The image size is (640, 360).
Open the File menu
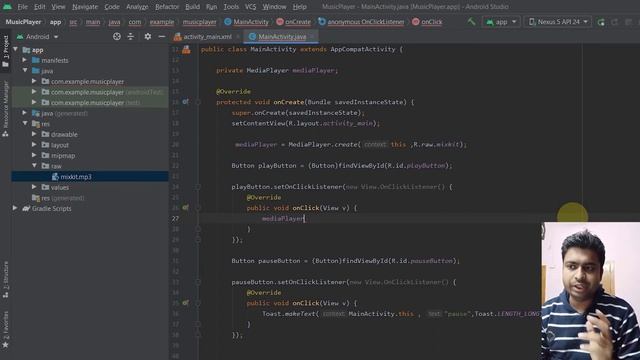tap(22, 7)
